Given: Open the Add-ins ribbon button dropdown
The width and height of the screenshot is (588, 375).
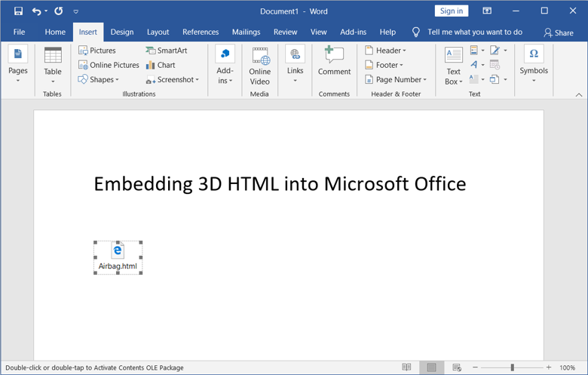Looking at the screenshot, I should point(225,65).
